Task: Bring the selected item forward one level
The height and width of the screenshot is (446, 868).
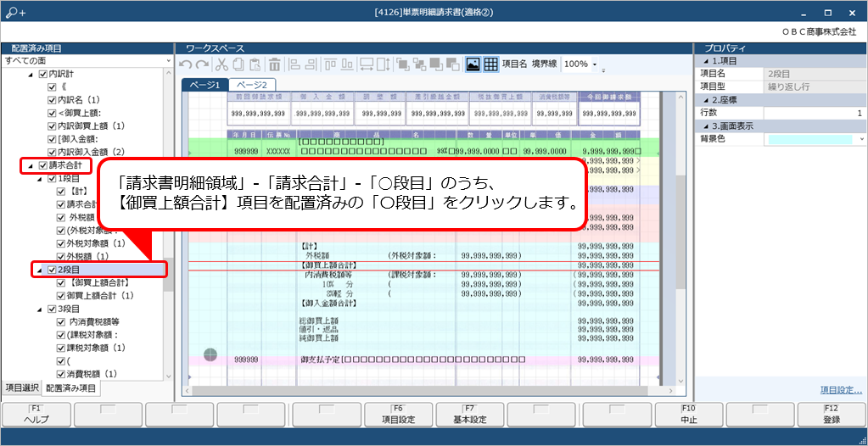Action: pyautogui.click(x=436, y=64)
